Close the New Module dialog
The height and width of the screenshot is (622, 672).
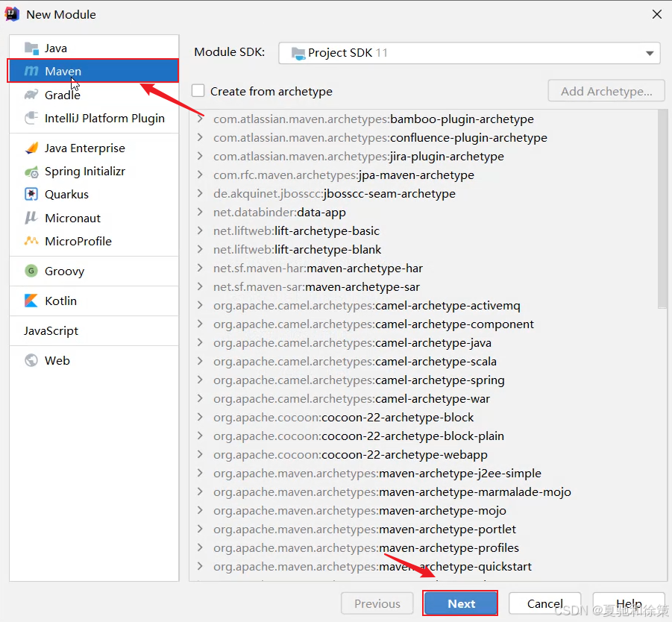click(x=656, y=15)
